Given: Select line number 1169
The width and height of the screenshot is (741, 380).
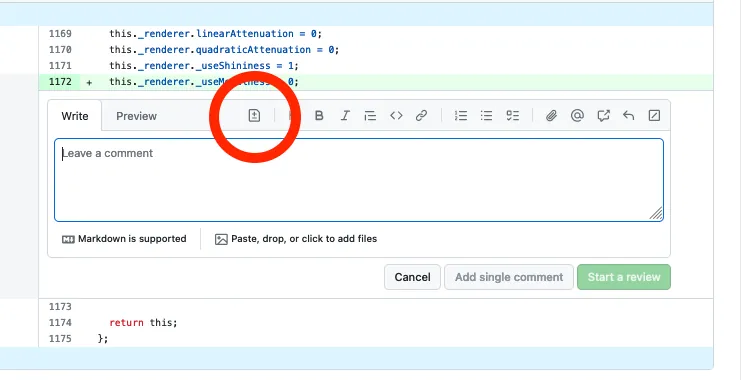Looking at the screenshot, I should coord(60,34).
